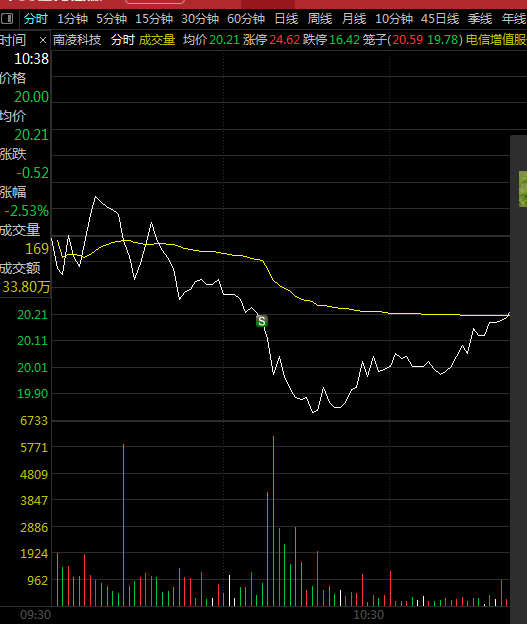This screenshot has width=527, height=624.
Task: Click the 涨停 24.62 value
Action: [285, 40]
